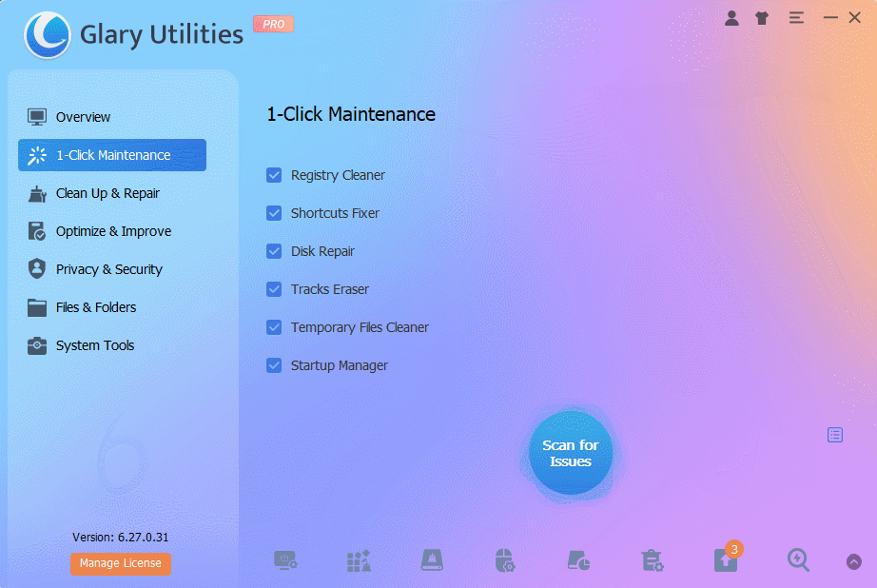
Task: Open the list options icon near the scan button
Action: pos(835,435)
